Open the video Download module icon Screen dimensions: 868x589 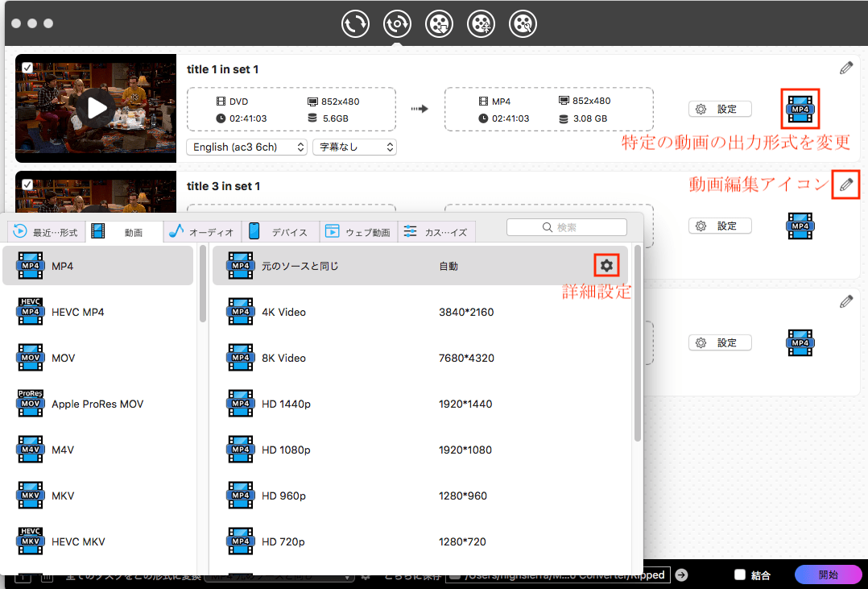[439, 23]
